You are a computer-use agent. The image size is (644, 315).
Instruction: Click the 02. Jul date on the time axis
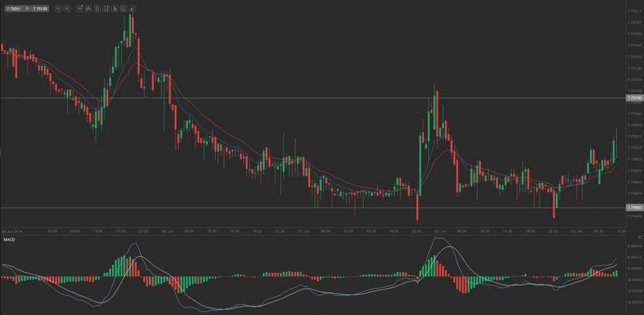pos(440,231)
